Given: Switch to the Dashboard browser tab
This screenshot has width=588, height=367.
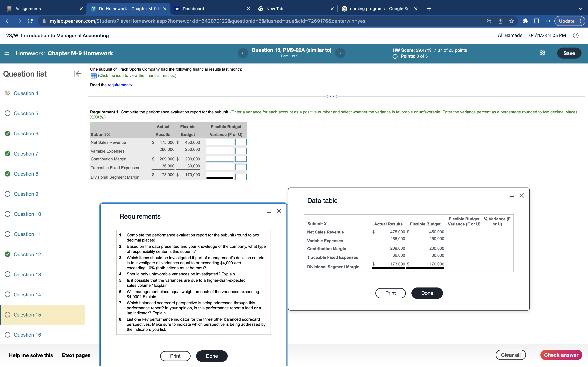Looking at the screenshot, I should pyautogui.click(x=193, y=9).
